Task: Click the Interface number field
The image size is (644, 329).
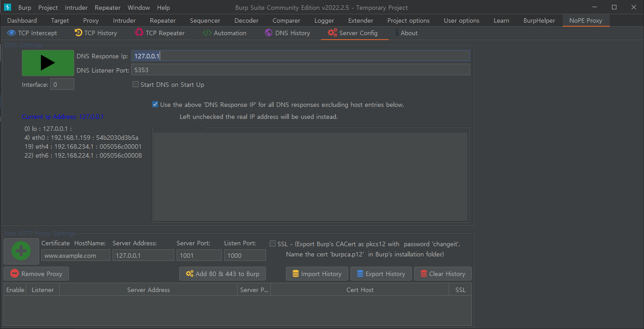Action: [62, 85]
